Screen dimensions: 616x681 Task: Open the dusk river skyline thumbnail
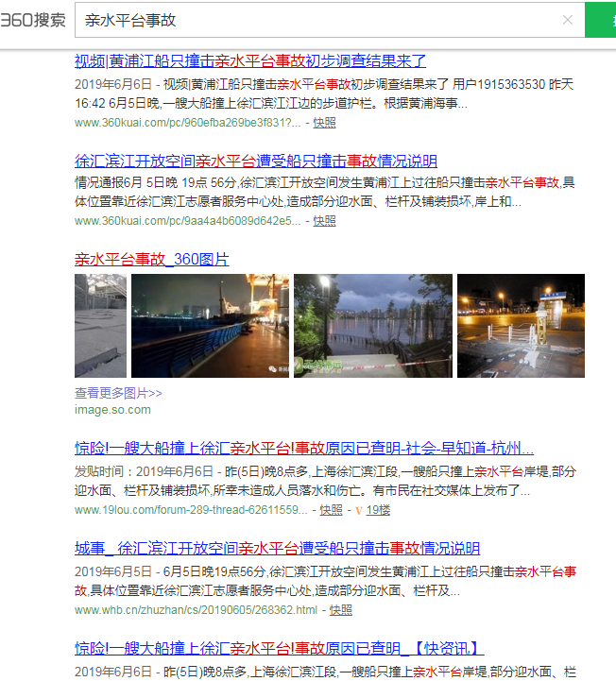coord(372,326)
